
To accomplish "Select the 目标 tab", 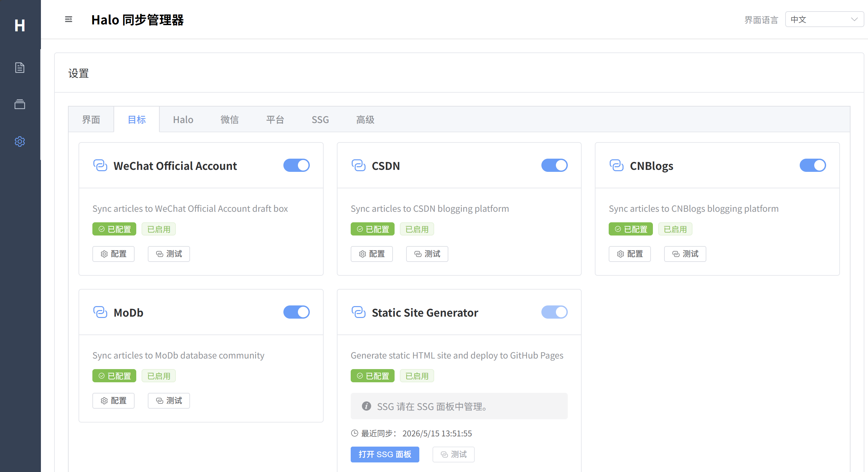I will (x=137, y=120).
